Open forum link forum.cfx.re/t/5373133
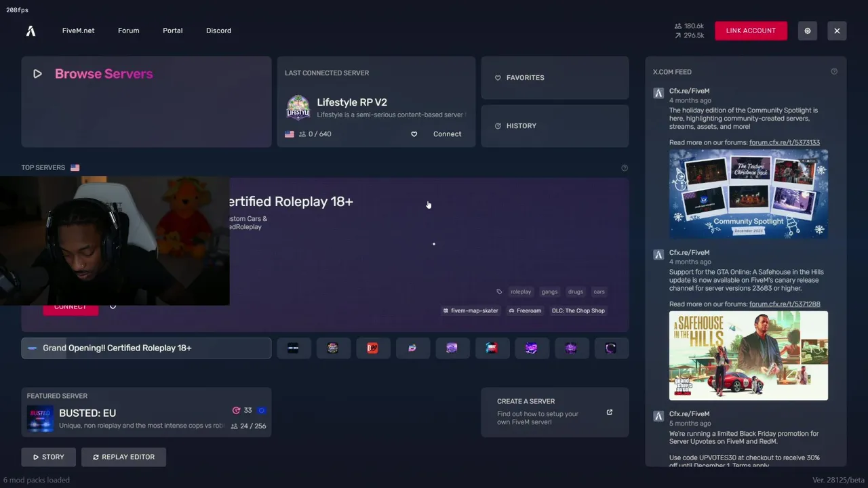 click(785, 142)
